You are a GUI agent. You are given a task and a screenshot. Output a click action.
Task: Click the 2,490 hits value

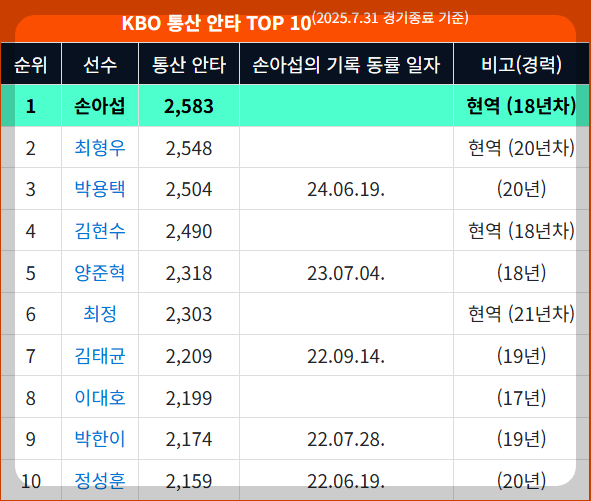189,231
